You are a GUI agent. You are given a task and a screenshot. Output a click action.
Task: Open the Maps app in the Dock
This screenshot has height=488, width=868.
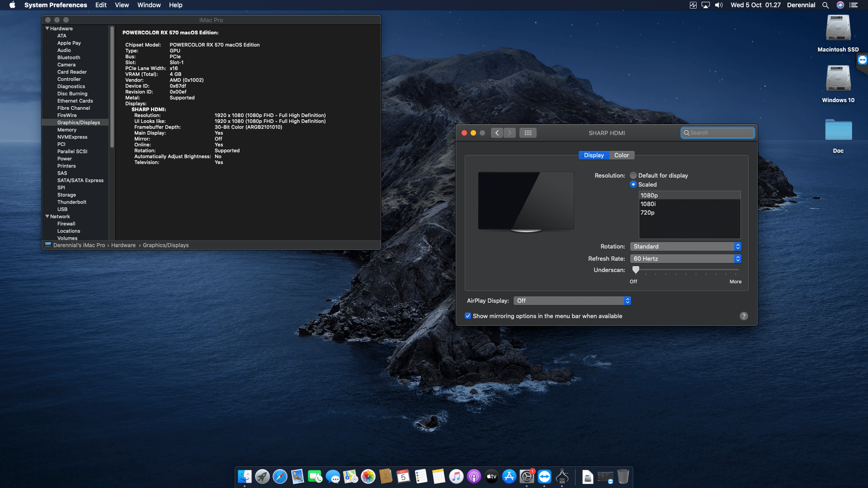click(351, 477)
